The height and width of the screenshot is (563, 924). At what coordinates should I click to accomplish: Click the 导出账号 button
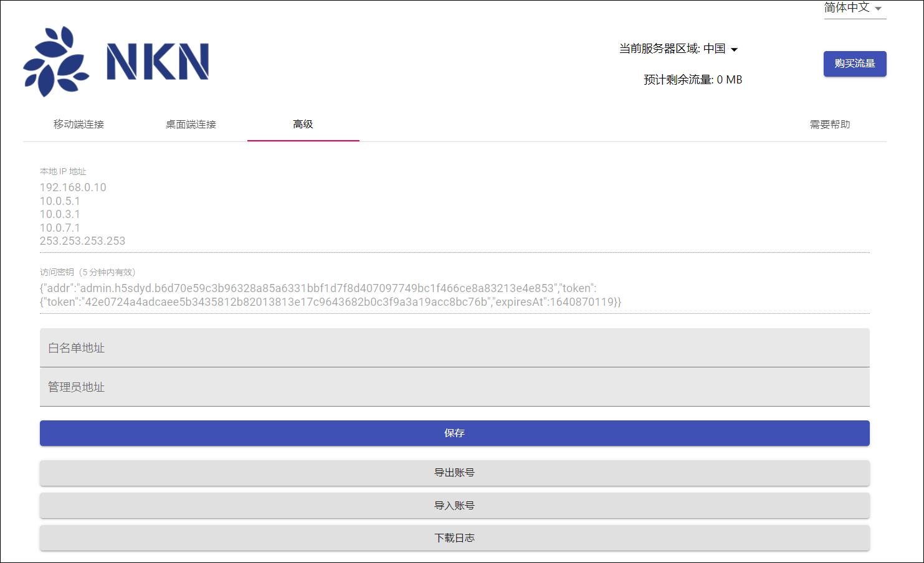pos(454,472)
